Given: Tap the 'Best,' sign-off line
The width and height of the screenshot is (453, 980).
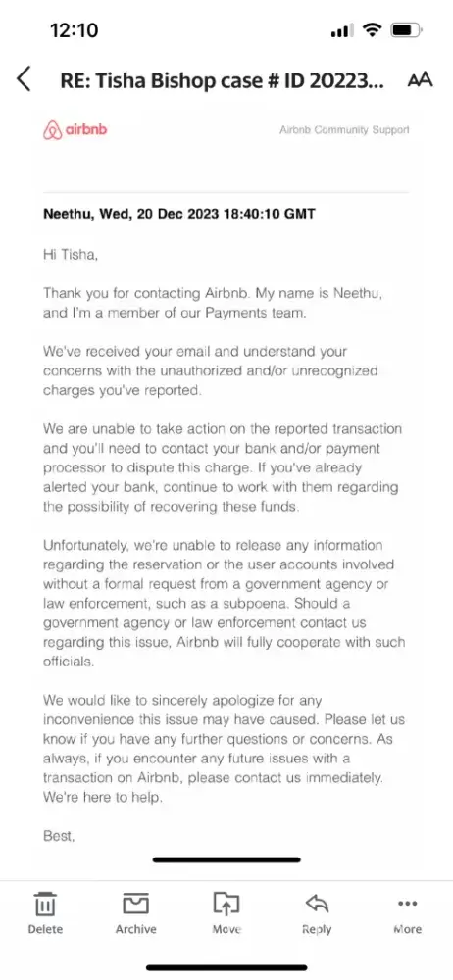Looking at the screenshot, I should [59, 836].
